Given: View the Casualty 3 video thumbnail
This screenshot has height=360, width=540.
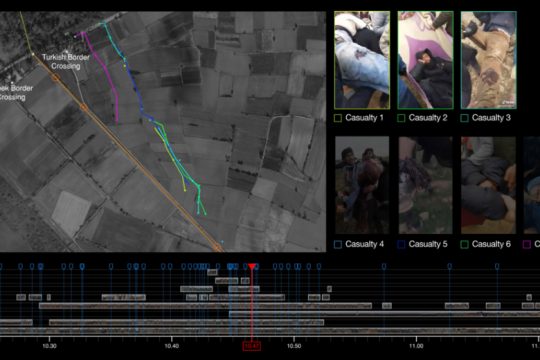Looking at the screenshot, I should coord(489,60).
